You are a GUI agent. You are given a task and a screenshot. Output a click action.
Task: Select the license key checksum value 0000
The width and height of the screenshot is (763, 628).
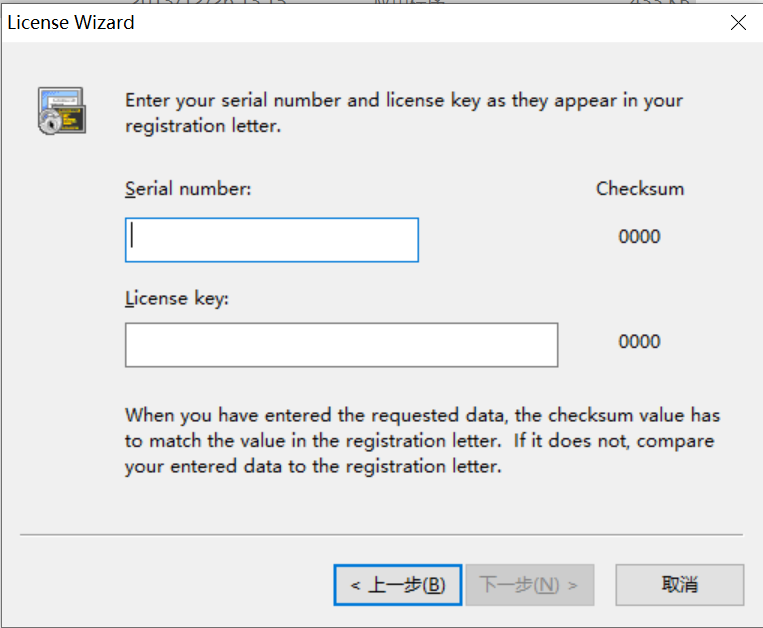(640, 342)
